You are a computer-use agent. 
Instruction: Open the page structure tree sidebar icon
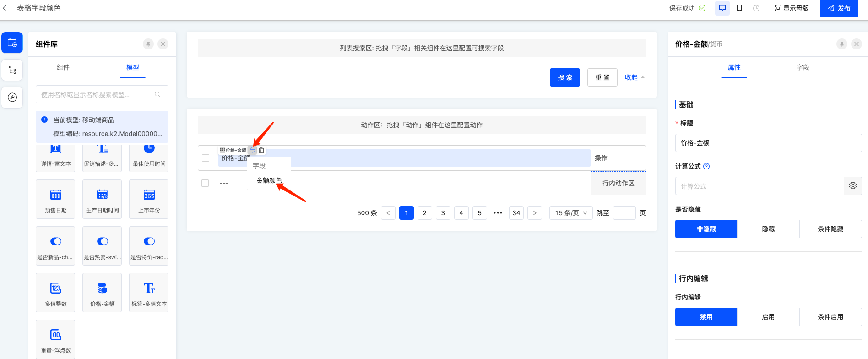tap(12, 70)
